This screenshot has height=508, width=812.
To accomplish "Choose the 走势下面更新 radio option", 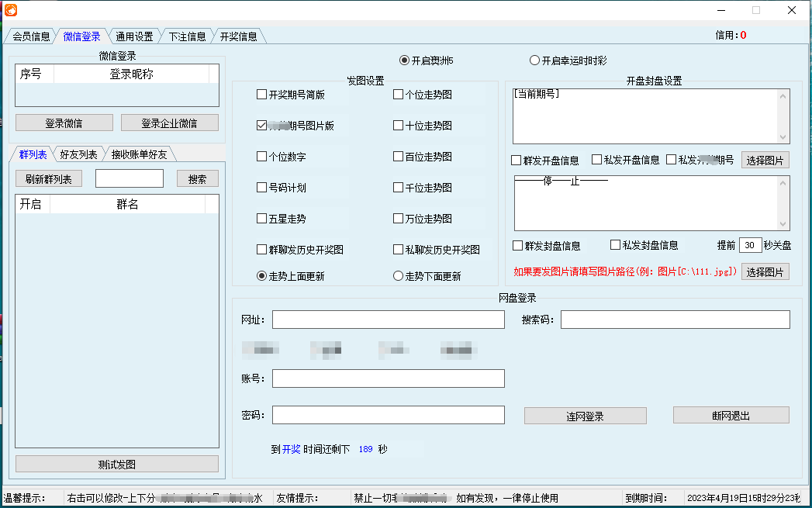I will coord(399,276).
